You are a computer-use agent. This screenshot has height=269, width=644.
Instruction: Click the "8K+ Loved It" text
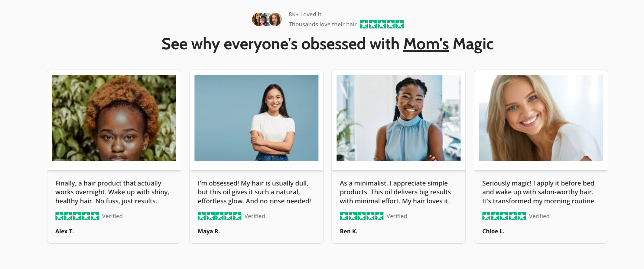click(x=305, y=14)
